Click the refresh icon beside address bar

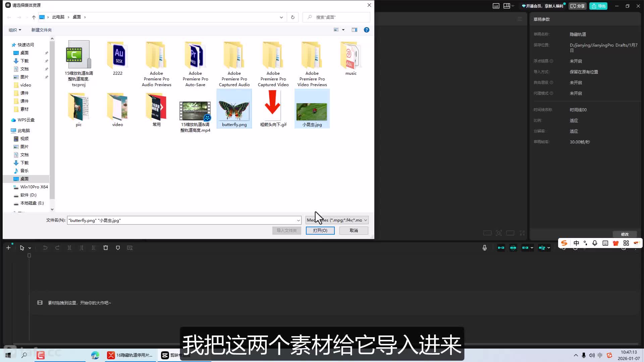293,17
